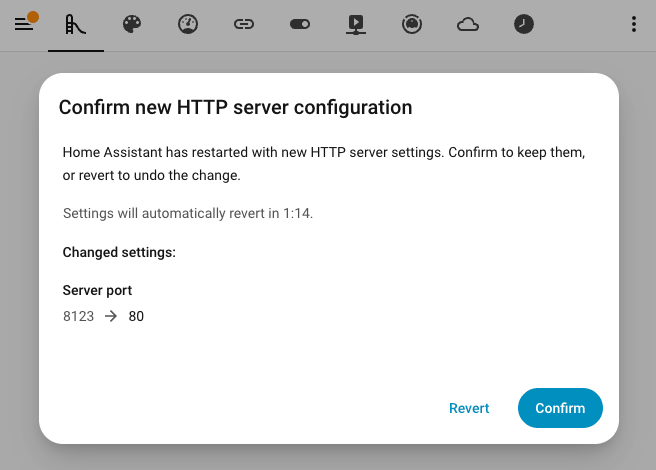The height and width of the screenshot is (470, 656).
Task: Click the 'Changed settings:' heading
Action: pyautogui.click(x=119, y=252)
